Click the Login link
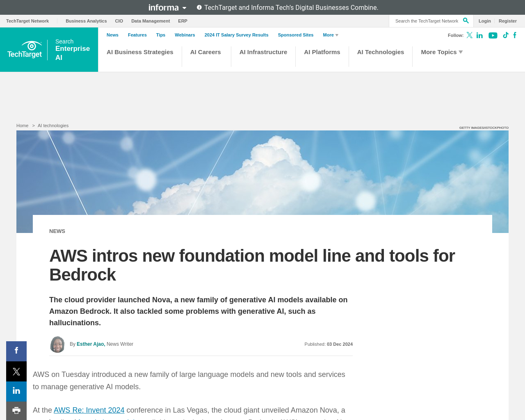The image size is (525, 420). (485, 21)
